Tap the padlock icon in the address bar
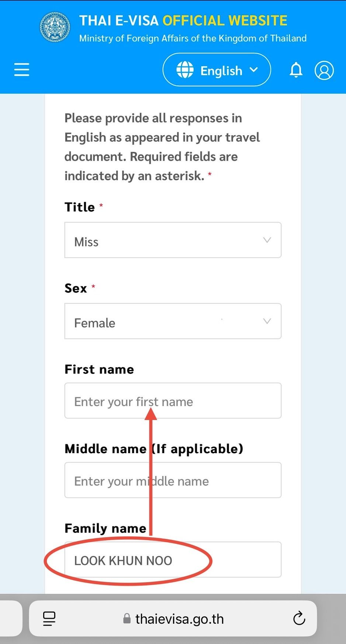The height and width of the screenshot is (644, 346). tap(127, 619)
